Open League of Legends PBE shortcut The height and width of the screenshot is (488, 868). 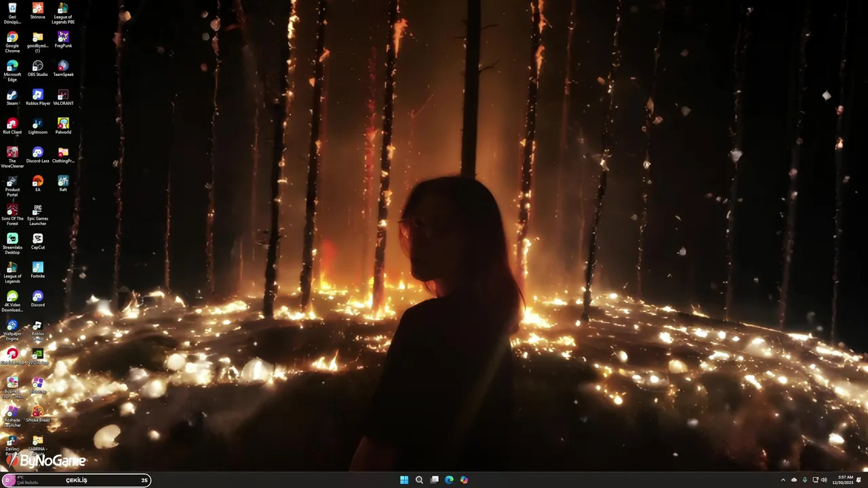click(x=63, y=13)
